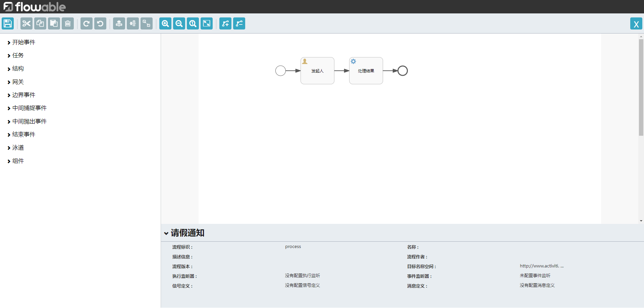Screen dimensions: 644x308
Task: Copy the selected element
Action: click(40, 23)
